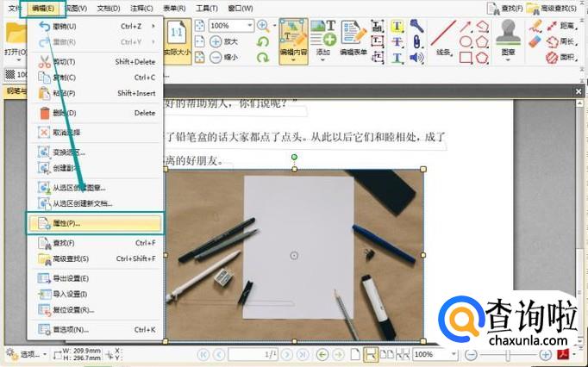
Task: Select the pencil drawing tool
Action: pos(536,26)
